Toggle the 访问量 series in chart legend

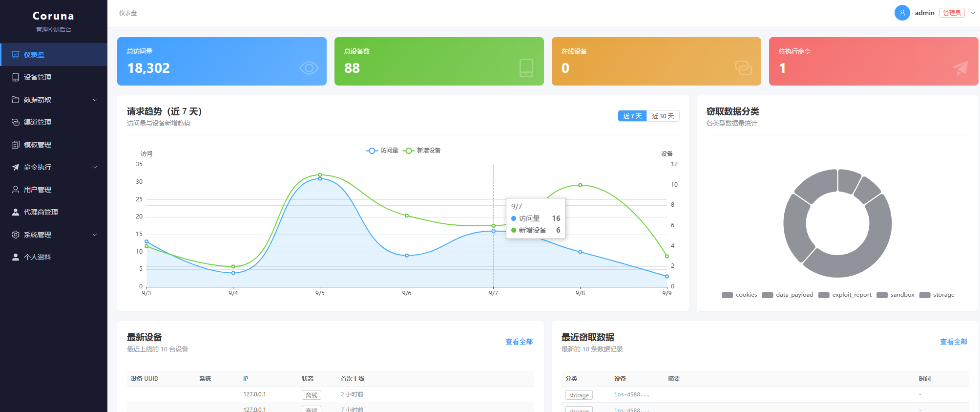[382, 151]
